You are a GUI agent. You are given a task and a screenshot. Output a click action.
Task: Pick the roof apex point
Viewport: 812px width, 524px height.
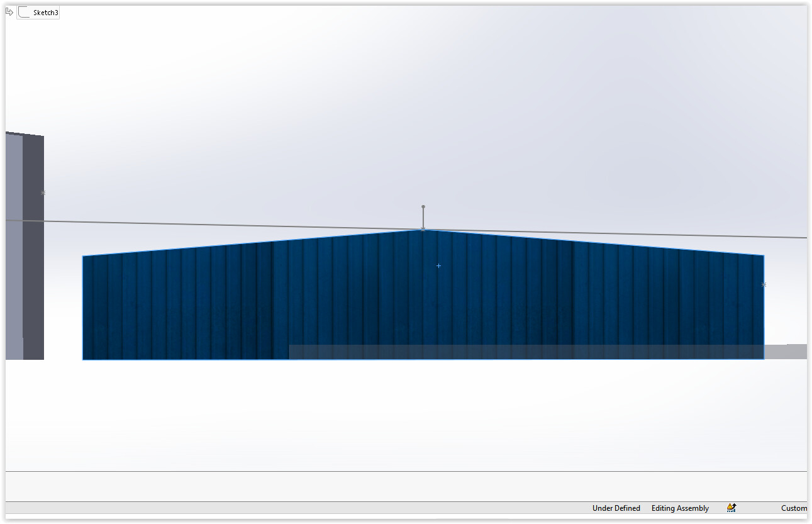[x=423, y=230]
